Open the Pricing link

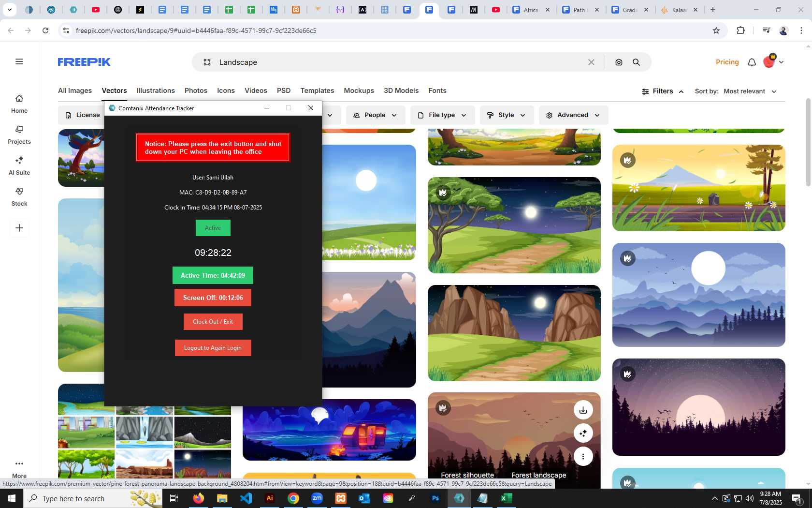point(727,62)
